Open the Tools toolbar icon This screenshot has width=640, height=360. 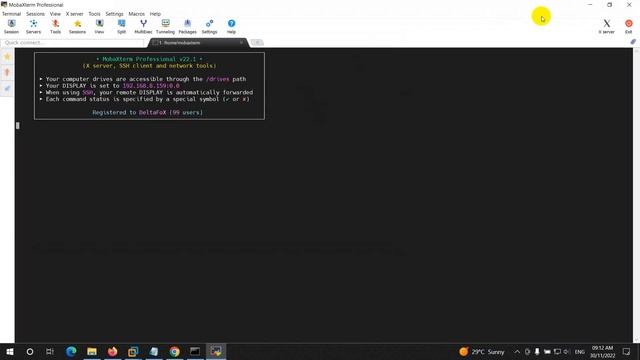click(56, 27)
